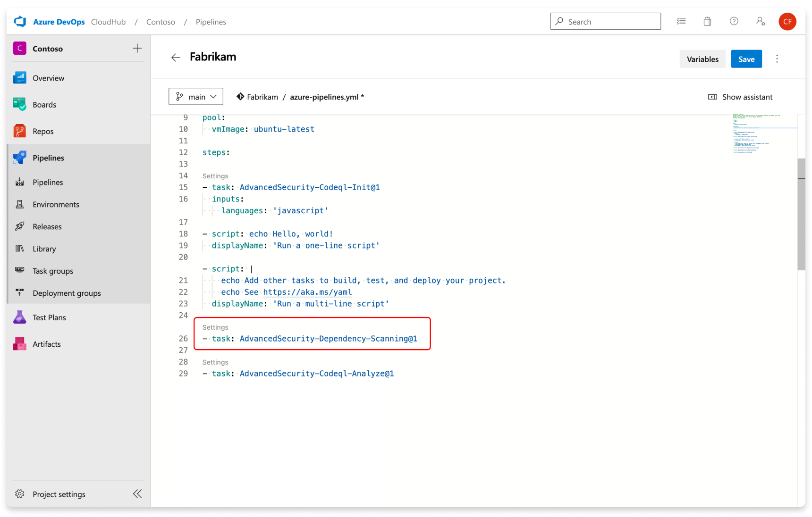Screen dimensions: 812x517
Task: Click the editor vertical scrollbar thumb
Action: [x=802, y=214]
